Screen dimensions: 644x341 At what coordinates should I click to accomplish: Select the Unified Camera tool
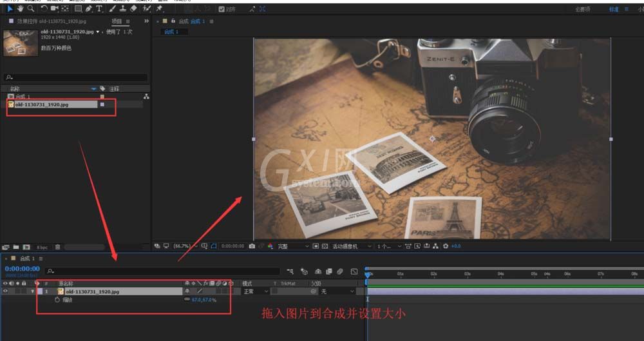[x=54, y=8]
